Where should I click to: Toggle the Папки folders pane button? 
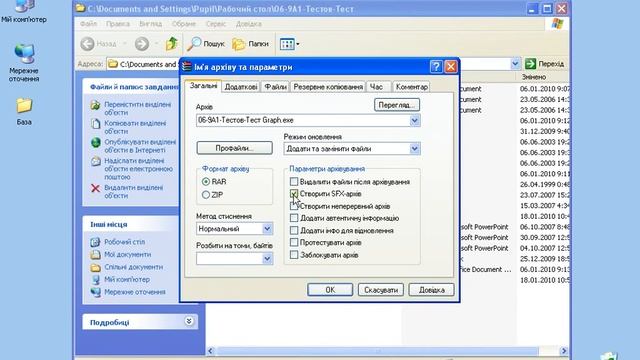pyautogui.click(x=250, y=44)
